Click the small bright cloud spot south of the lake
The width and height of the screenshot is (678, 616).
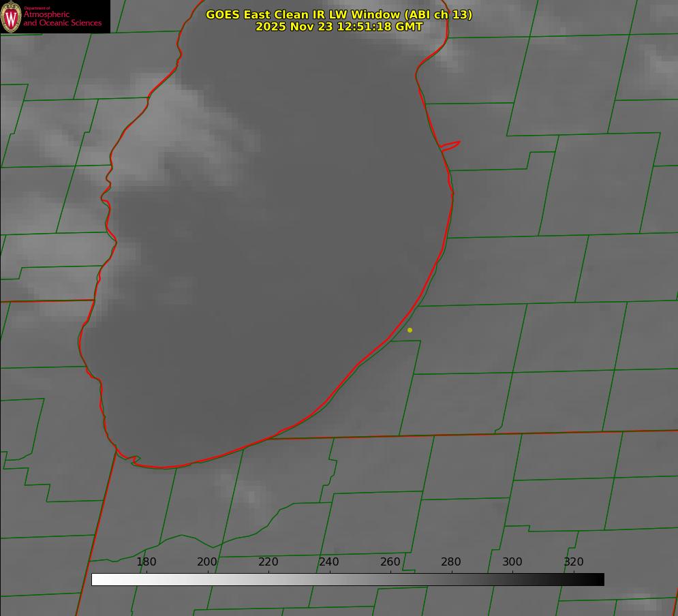[x=252, y=495]
